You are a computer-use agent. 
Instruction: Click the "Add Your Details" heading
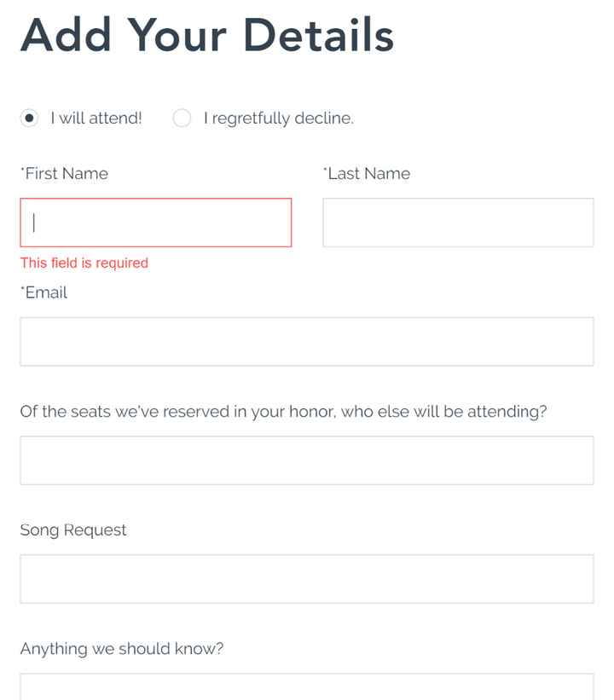(x=207, y=36)
